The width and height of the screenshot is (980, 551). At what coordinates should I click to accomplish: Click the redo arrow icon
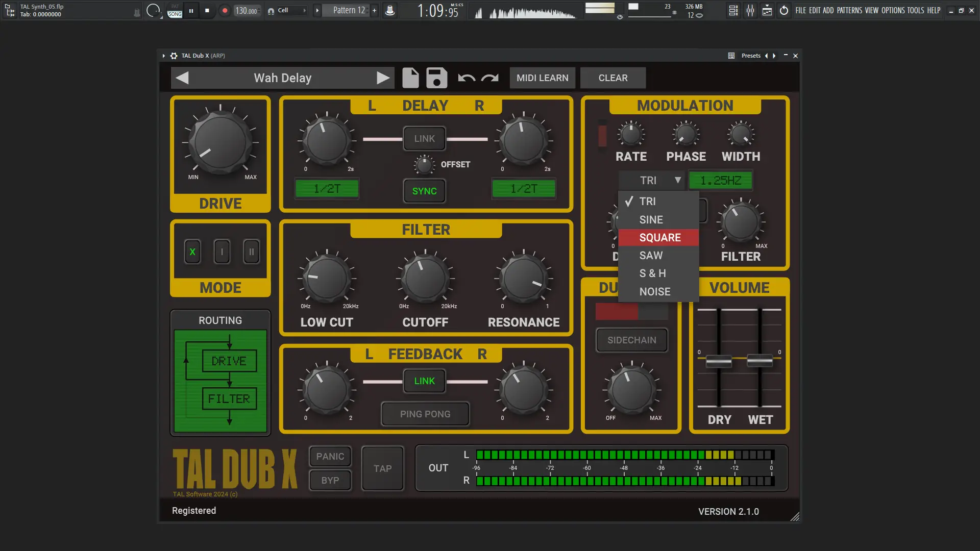click(490, 78)
